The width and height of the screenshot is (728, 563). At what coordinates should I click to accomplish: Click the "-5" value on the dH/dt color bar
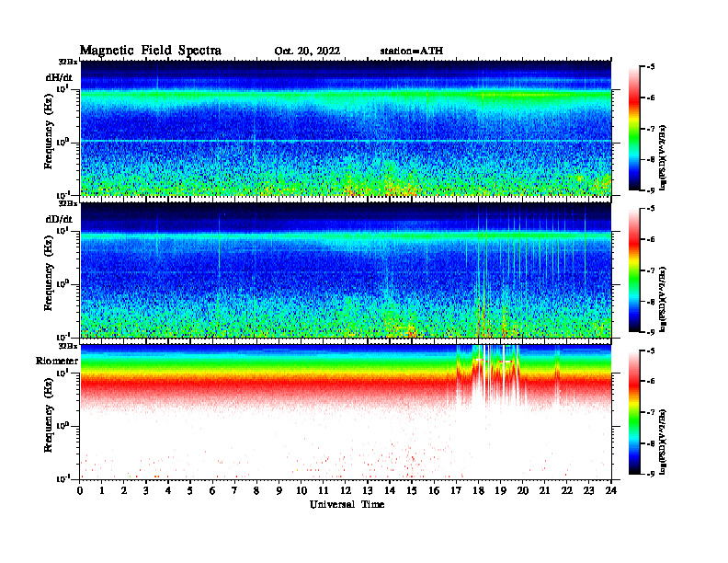(x=651, y=67)
